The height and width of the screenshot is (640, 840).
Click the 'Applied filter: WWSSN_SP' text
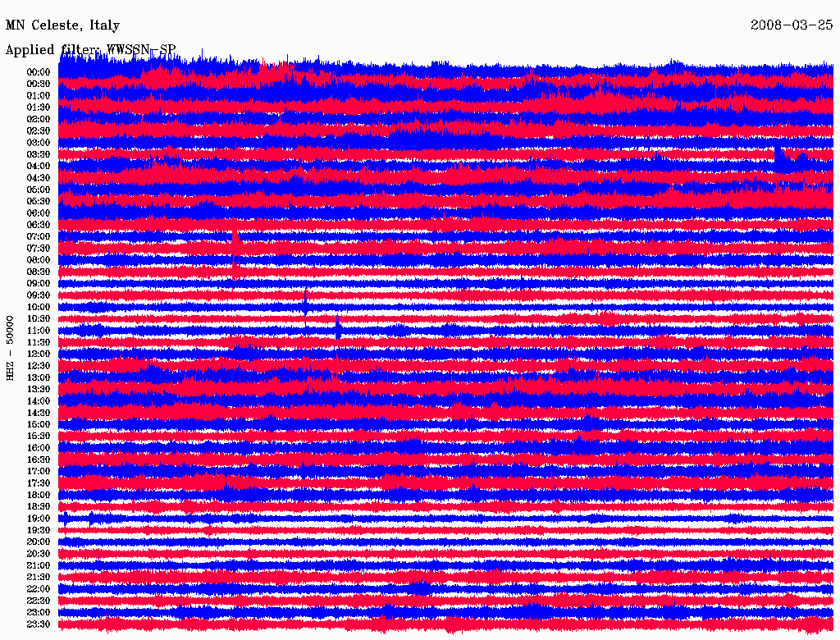click(90, 50)
